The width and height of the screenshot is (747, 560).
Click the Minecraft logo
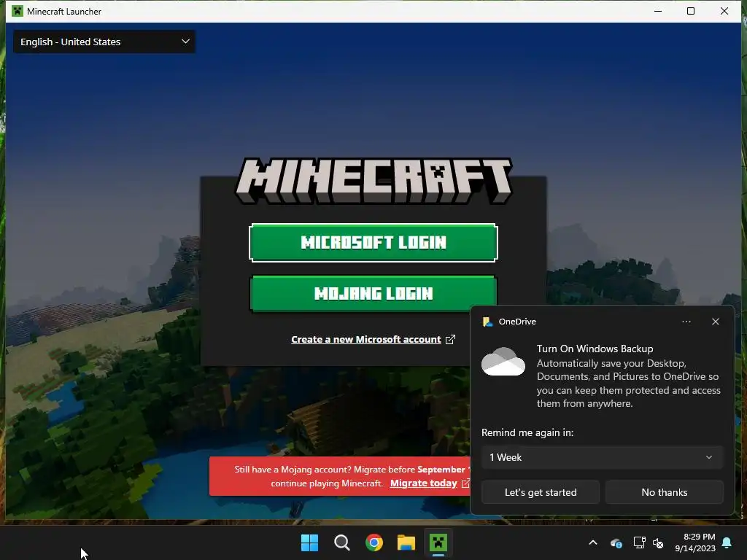click(x=374, y=181)
